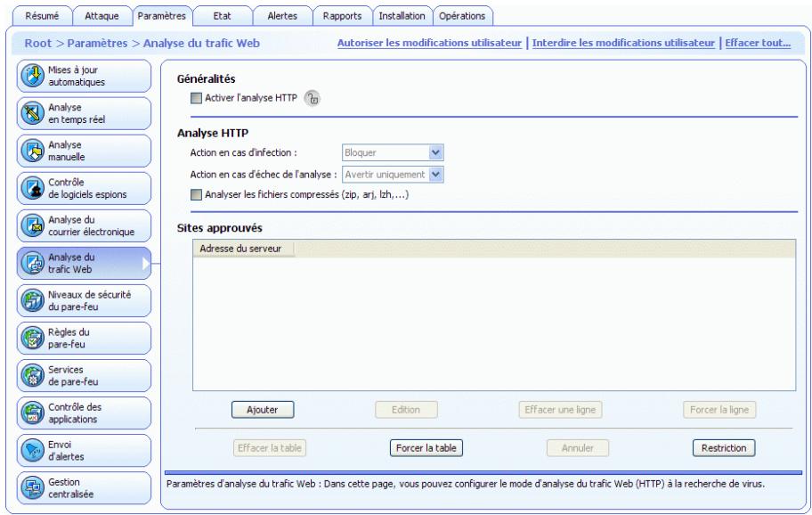Click the Forcer la ligne button
Screen dimensions: 812x515
719,410
